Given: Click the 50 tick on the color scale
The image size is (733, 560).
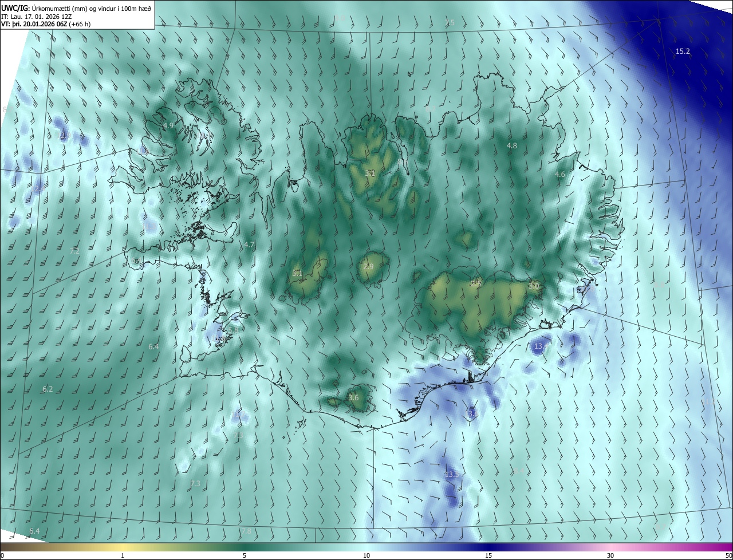Looking at the screenshot, I should 729,556.
